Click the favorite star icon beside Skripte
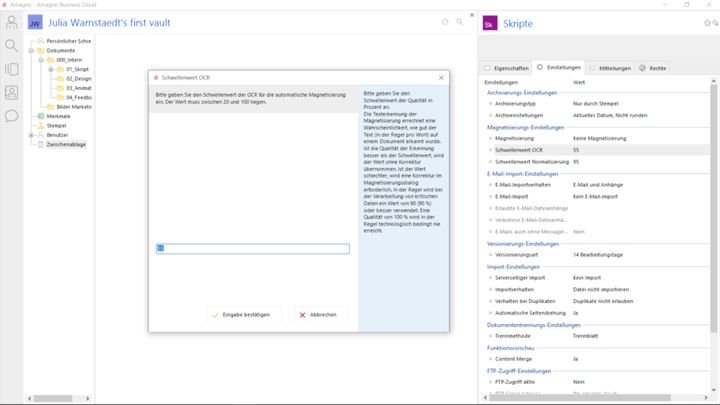Image resolution: width=720 pixels, height=405 pixels. pos(709,22)
